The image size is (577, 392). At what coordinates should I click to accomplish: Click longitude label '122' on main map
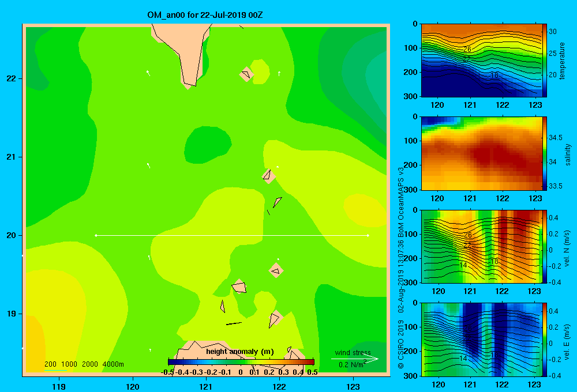pos(279,386)
